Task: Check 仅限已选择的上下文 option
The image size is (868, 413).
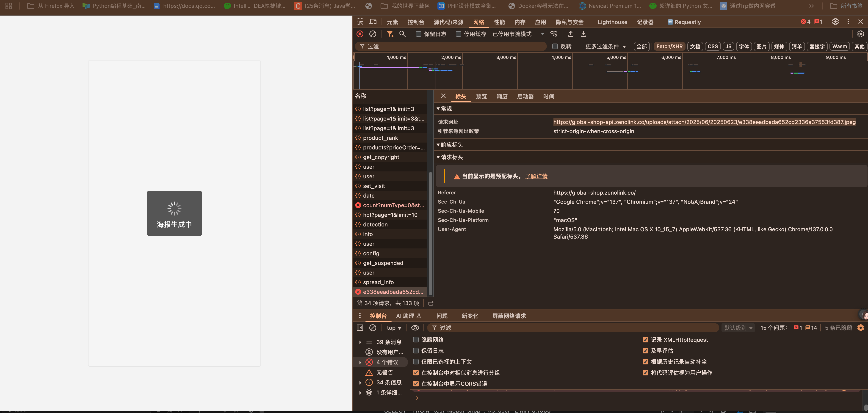Action: click(416, 361)
